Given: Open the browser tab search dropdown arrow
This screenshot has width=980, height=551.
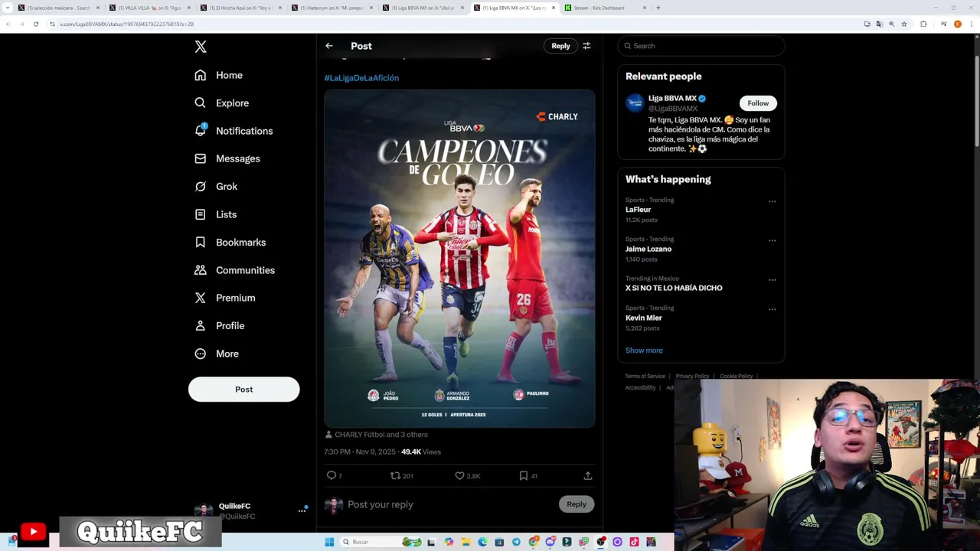Looking at the screenshot, I should (x=8, y=8).
